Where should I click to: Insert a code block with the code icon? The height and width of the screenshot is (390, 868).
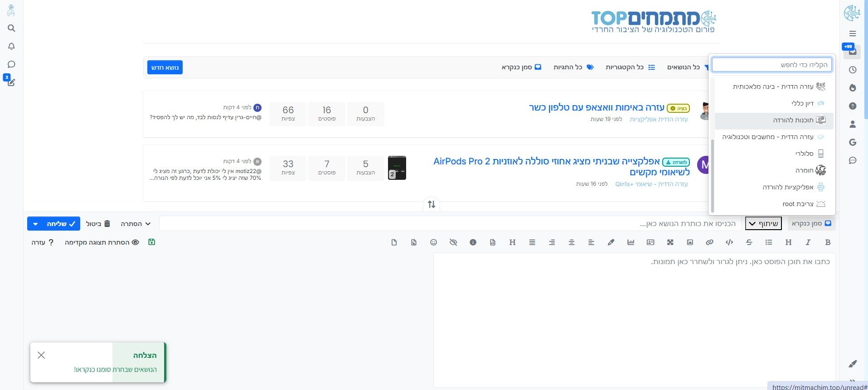click(729, 242)
